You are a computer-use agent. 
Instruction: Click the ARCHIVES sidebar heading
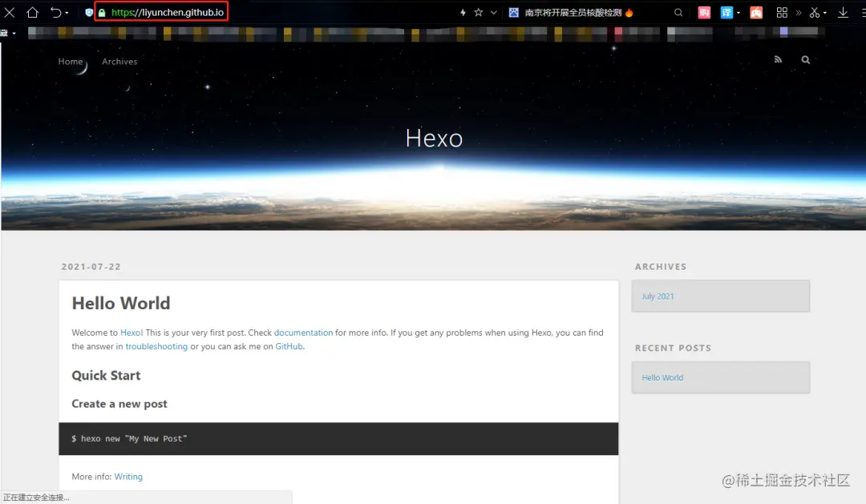point(661,267)
